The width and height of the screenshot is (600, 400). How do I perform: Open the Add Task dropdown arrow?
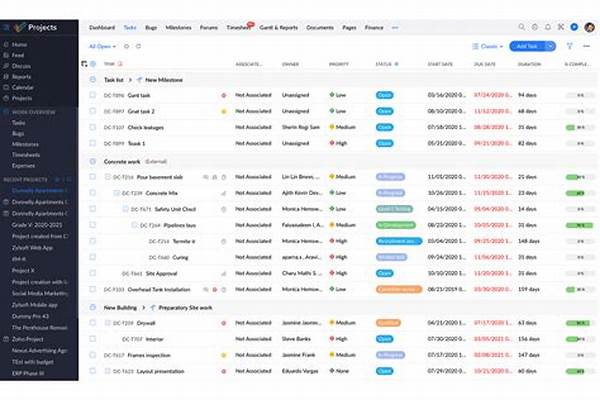click(x=549, y=46)
